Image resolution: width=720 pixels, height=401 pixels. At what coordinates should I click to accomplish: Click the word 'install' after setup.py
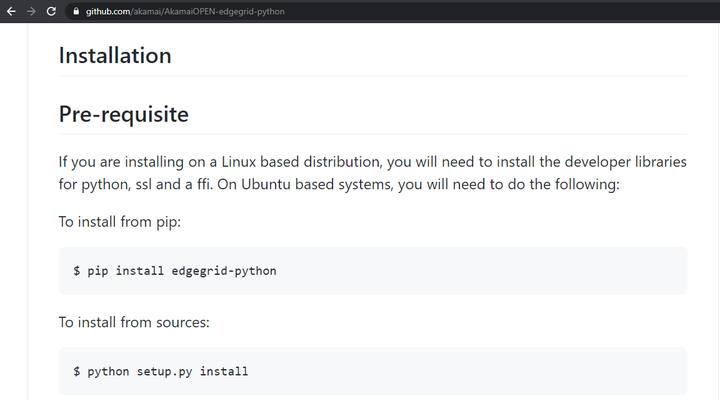(x=224, y=371)
